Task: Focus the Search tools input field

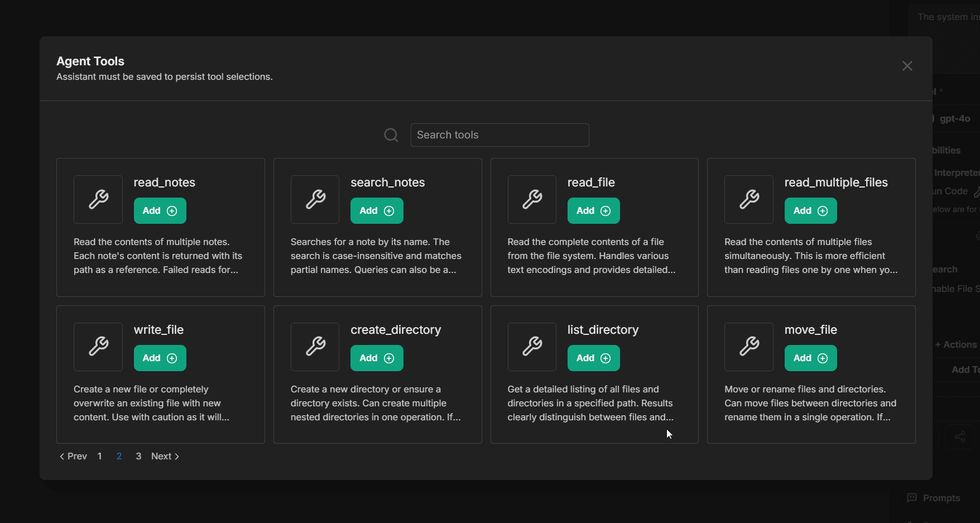Action: tap(499, 135)
